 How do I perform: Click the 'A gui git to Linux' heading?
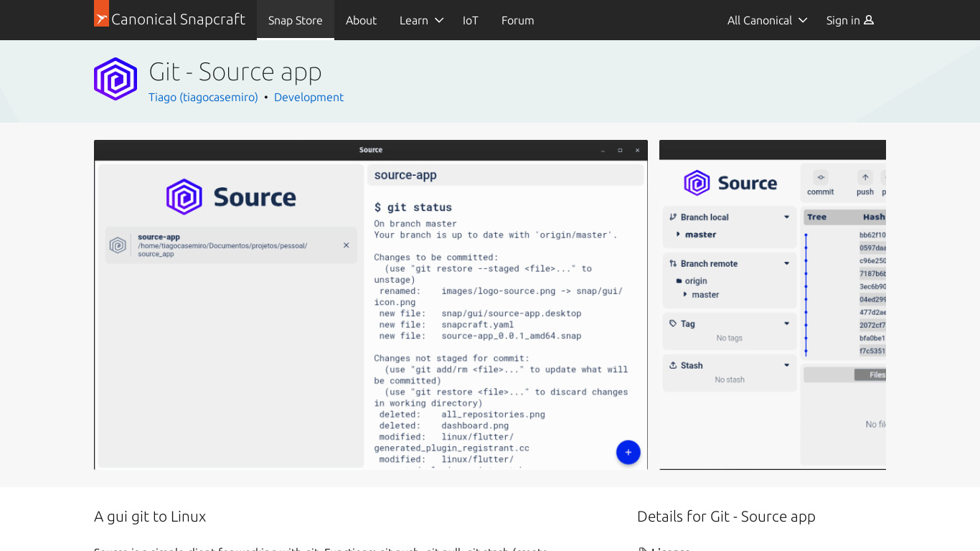(150, 517)
